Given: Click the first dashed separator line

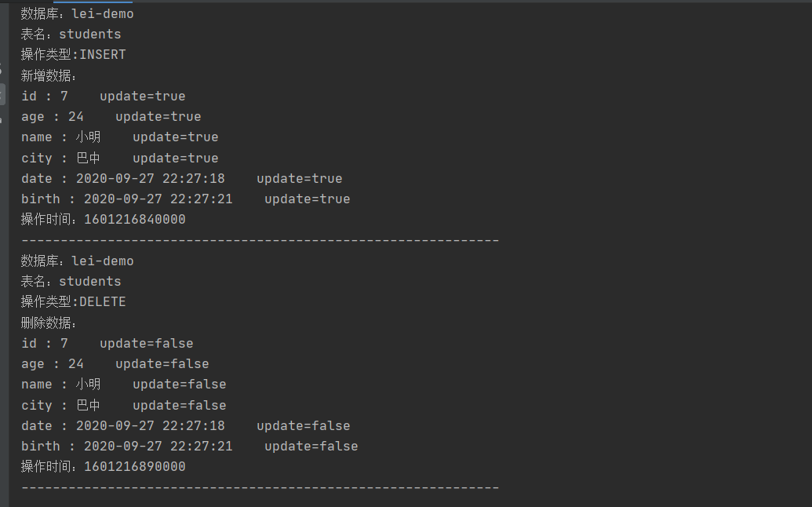Looking at the screenshot, I should 260,240.
